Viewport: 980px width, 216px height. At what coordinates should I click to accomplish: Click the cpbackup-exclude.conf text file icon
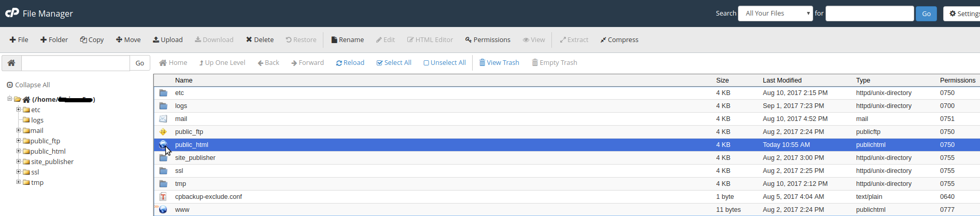pos(163,197)
